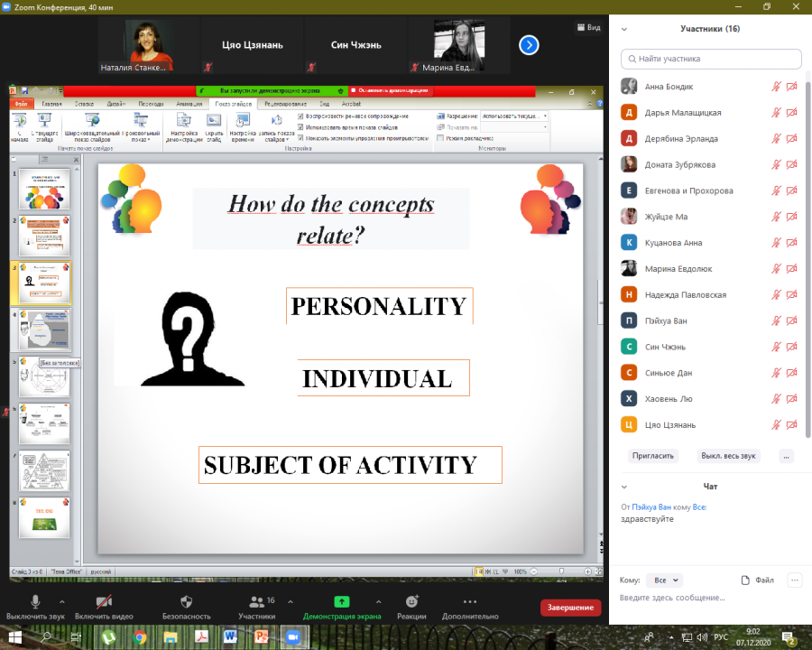
Task: Expand audio options arrow beside microphone
Action: point(62,602)
